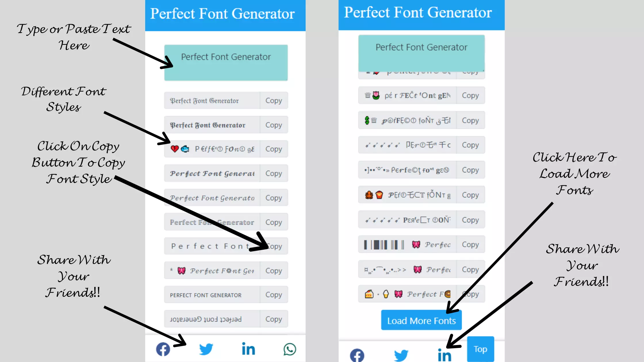Copy the all-caps font style
The width and height of the screenshot is (644, 362).
(274, 295)
